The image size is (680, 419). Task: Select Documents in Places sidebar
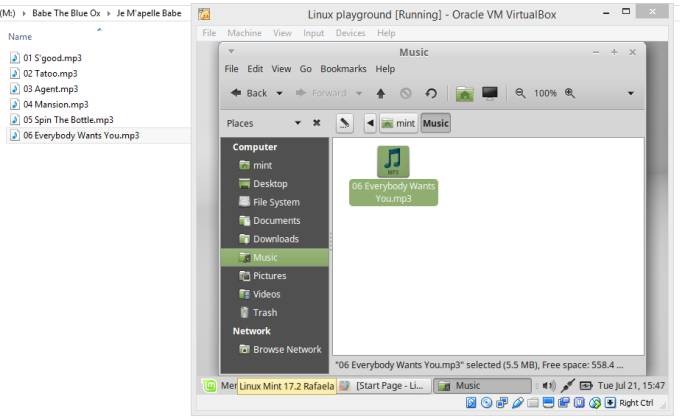tap(275, 221)
